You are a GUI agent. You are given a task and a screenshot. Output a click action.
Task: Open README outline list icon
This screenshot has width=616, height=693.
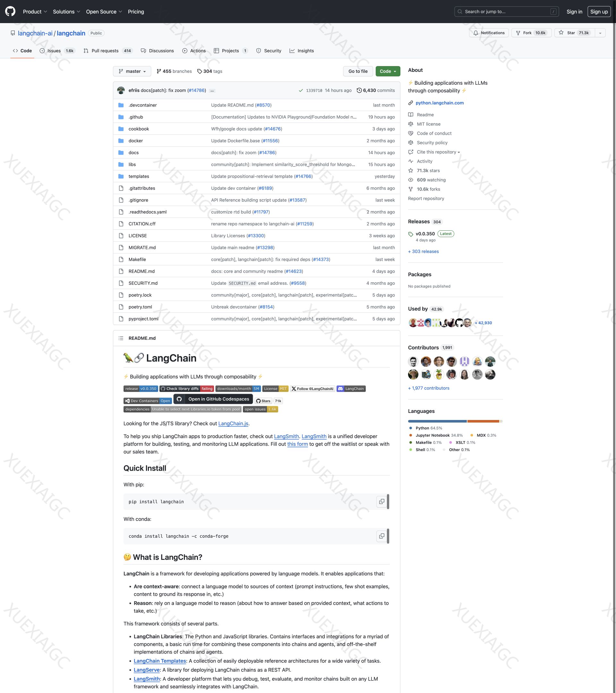coord(121,338)
